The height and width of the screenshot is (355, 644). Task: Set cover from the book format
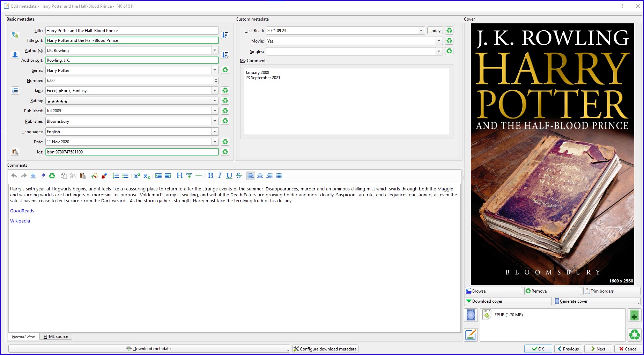point(471,315)
